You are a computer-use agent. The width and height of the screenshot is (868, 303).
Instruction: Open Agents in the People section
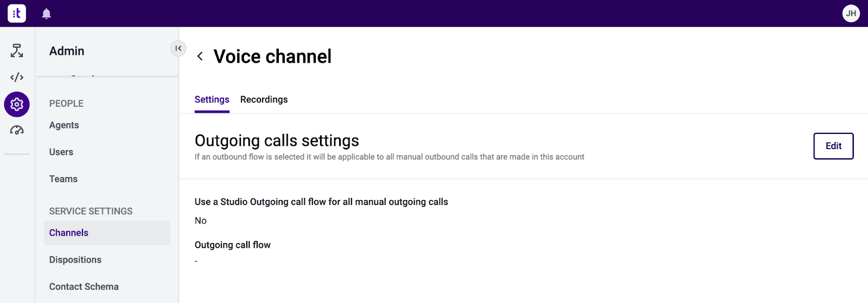click(x=64, y=125)
